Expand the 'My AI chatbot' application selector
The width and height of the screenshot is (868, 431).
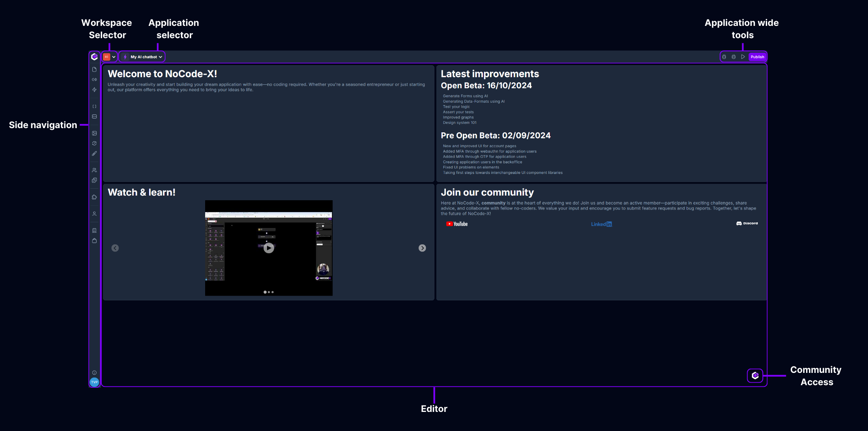coord(142,56)
